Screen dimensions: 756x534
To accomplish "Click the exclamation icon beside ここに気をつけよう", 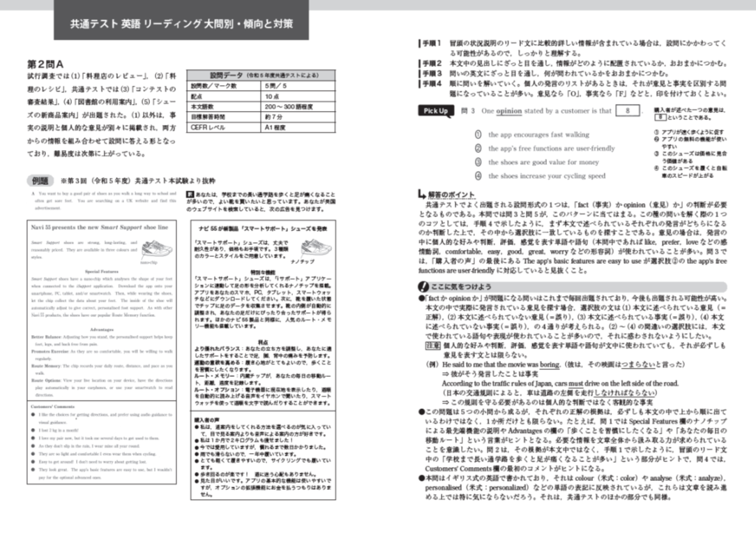I will 423,286.
